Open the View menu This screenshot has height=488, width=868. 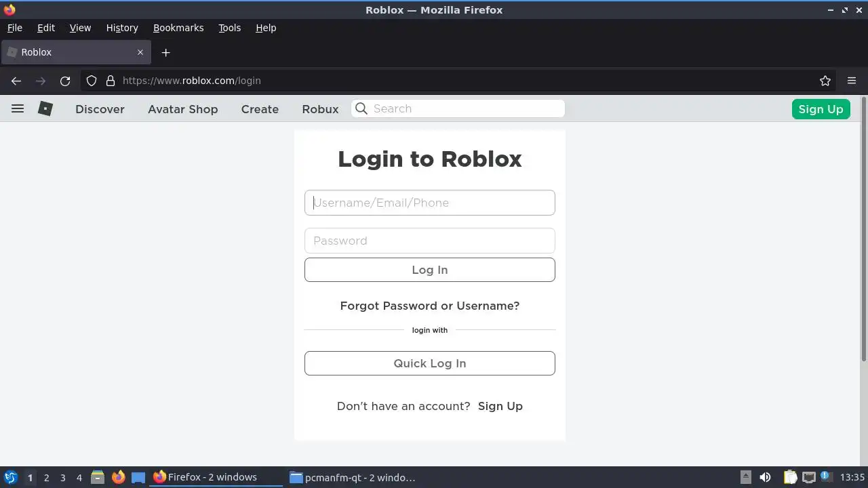click(80, 28)
